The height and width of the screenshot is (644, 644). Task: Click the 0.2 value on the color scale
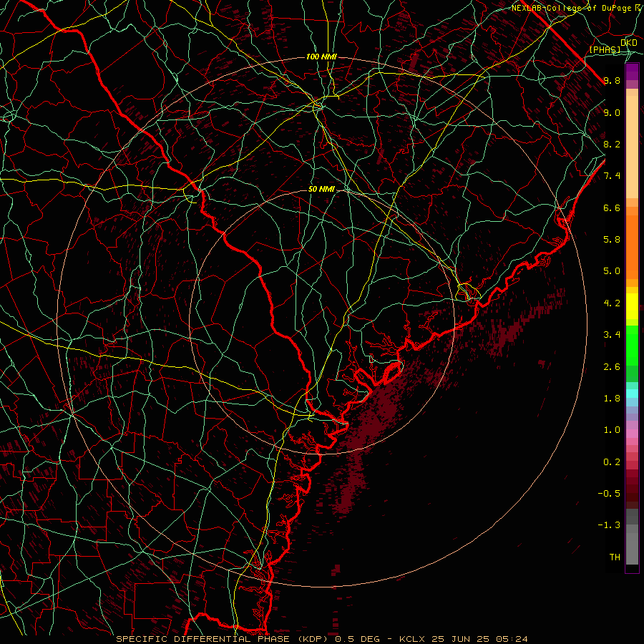click(612, 462)
